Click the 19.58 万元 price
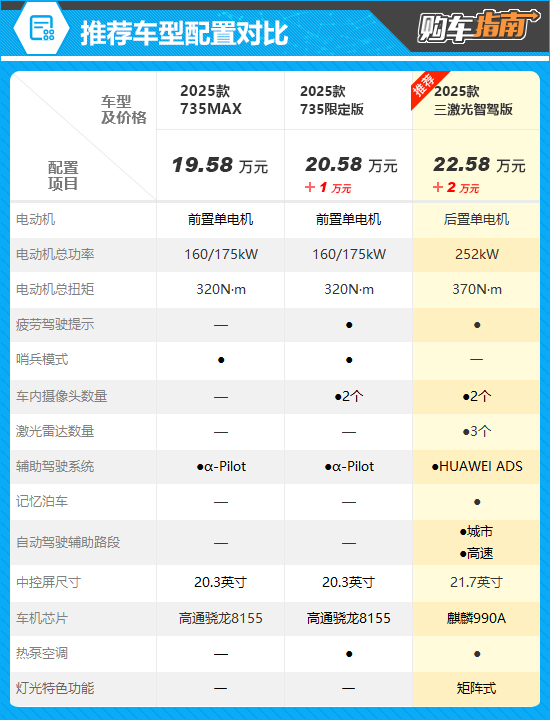 [220, 165]
